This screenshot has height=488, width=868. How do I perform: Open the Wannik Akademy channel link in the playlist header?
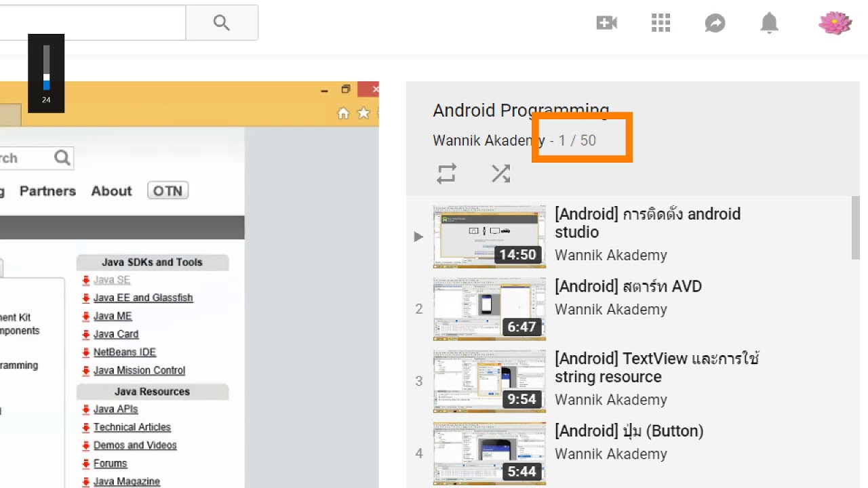click(x=488, y=140)
